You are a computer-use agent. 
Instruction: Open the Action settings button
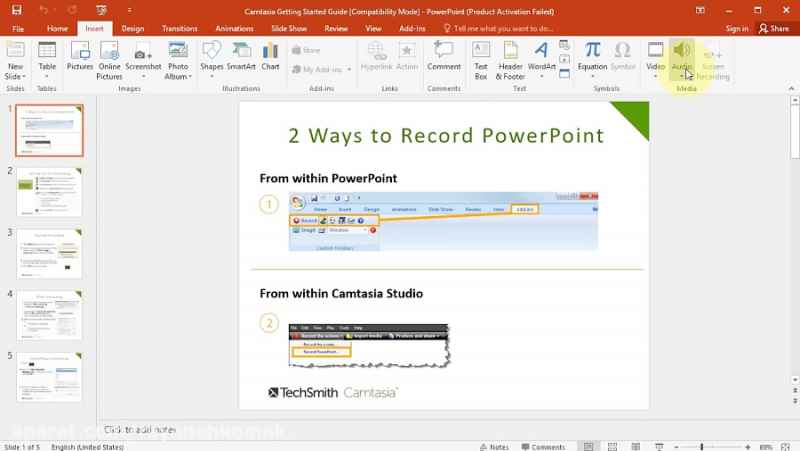[x=407, y=57]
